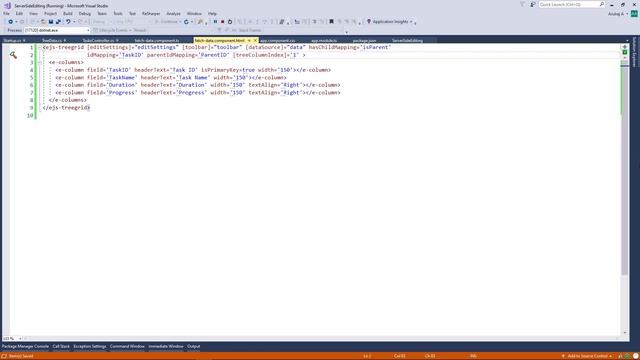
Task: Open the Undo history dropdown arrow
Action: pyautogui.click(x=74, y=22)
